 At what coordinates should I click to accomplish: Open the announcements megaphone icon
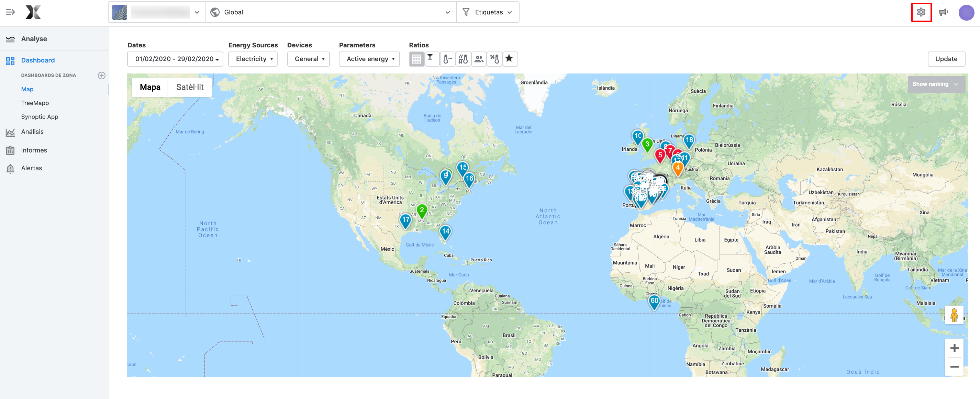pos(944,12)
